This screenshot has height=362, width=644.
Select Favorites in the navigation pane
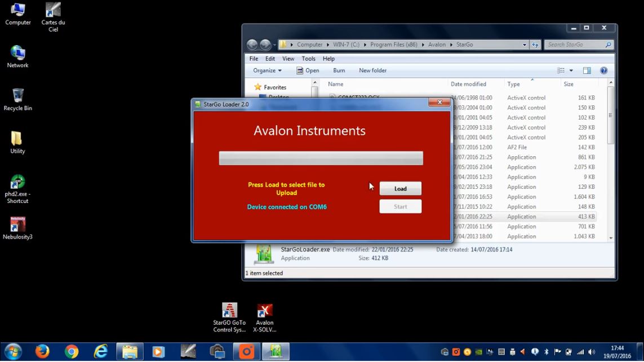(x=275, y=87)
